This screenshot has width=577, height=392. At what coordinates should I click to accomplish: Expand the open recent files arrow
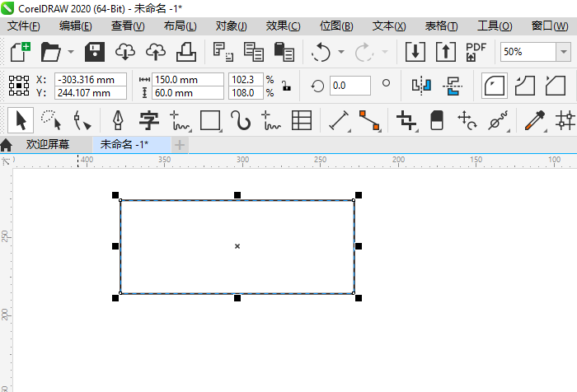click(x=71, y=52)
